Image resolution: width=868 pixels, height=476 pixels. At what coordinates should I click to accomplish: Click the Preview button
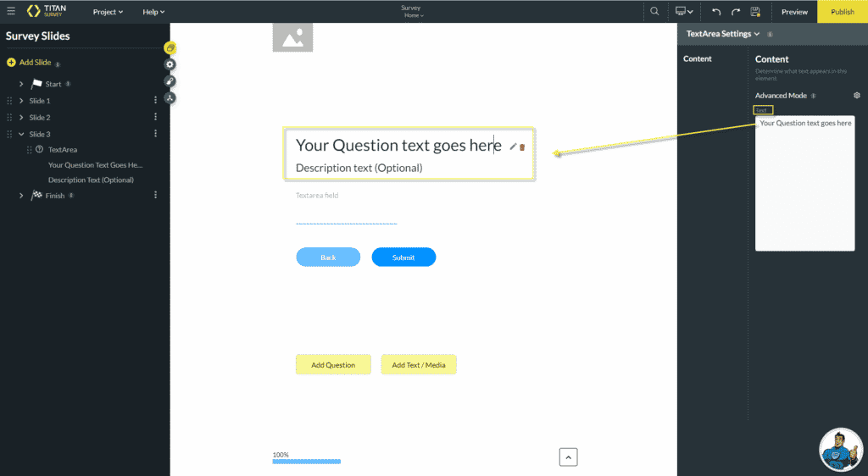coord(794,12)
